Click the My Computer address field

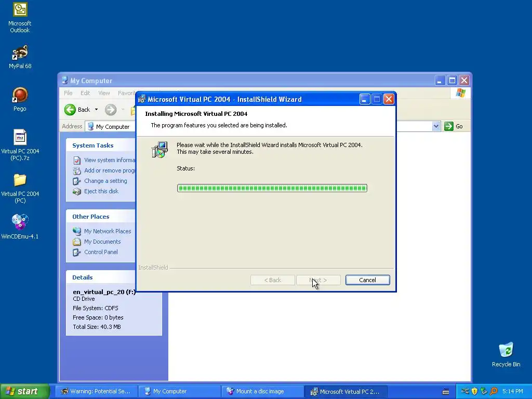coord(110,127)
